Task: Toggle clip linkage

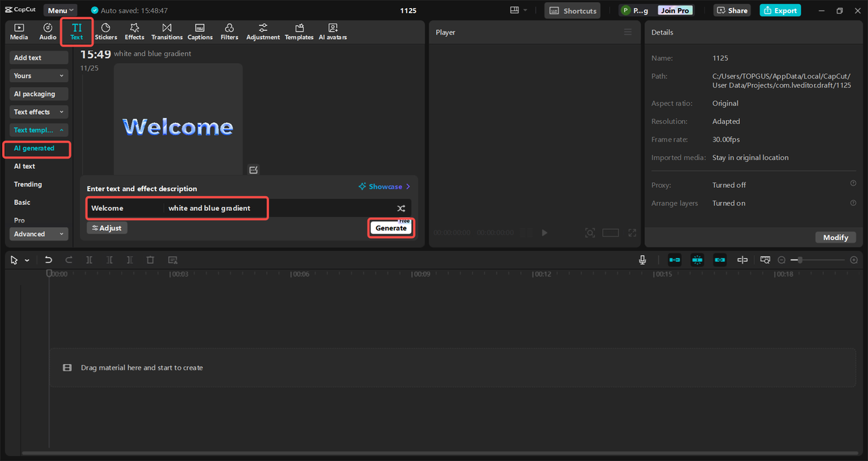Action: [x=719, y=260]
